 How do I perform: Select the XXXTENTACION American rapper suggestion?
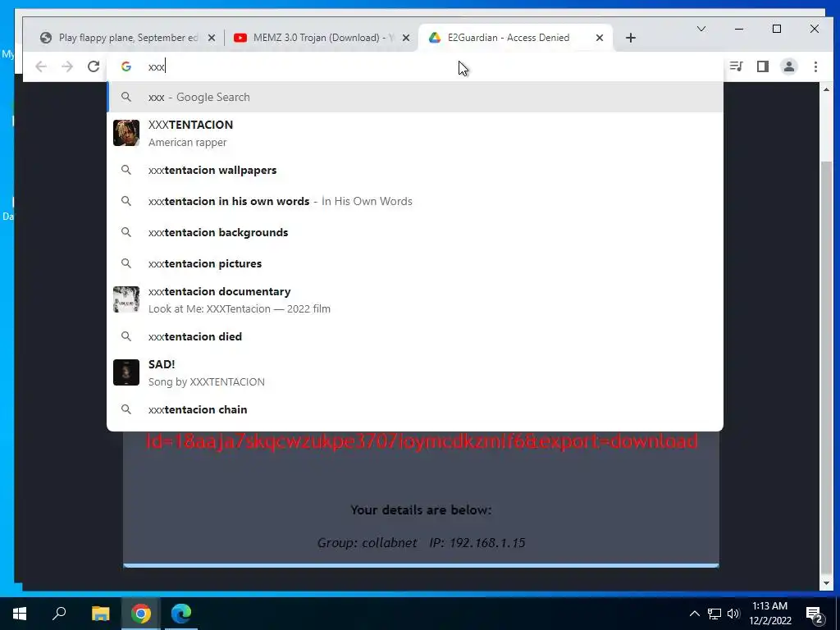point(415,133)
